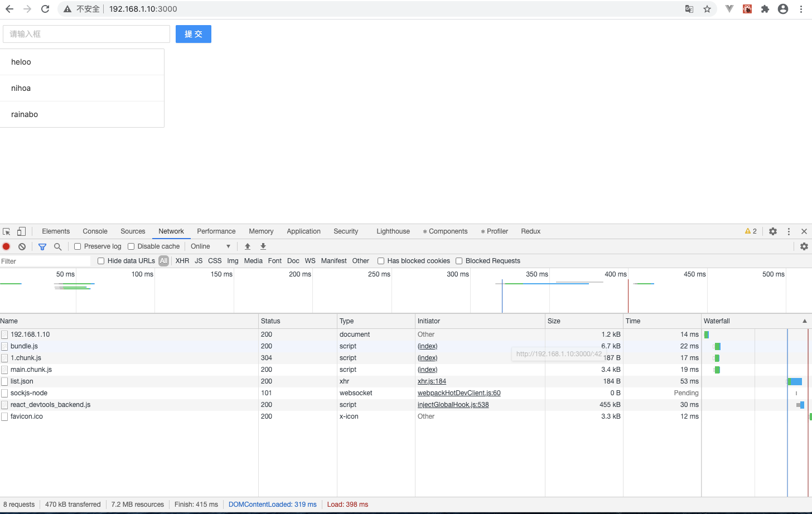The height and width of the screenshot is (514, 812).
Task: Open the Redux tab
Action: (531, 231)
